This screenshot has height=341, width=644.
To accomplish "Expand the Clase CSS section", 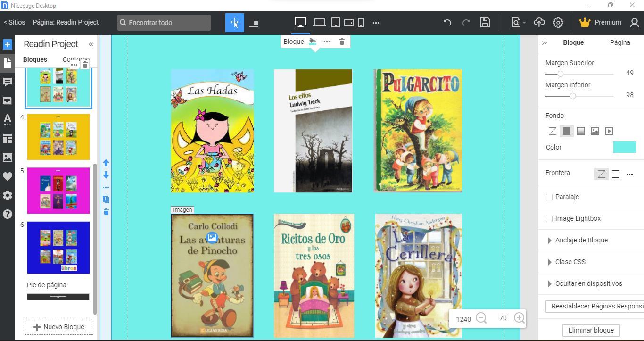I will pos(566,262).
